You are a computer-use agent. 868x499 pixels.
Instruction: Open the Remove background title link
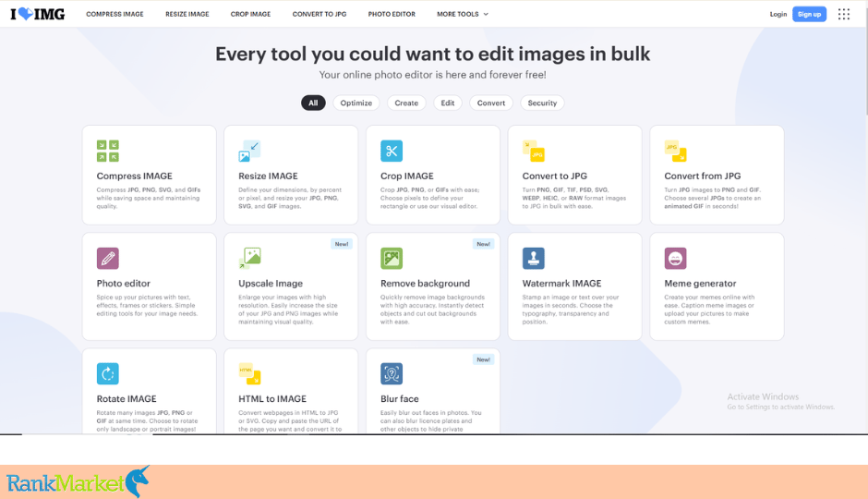(425, 284)
